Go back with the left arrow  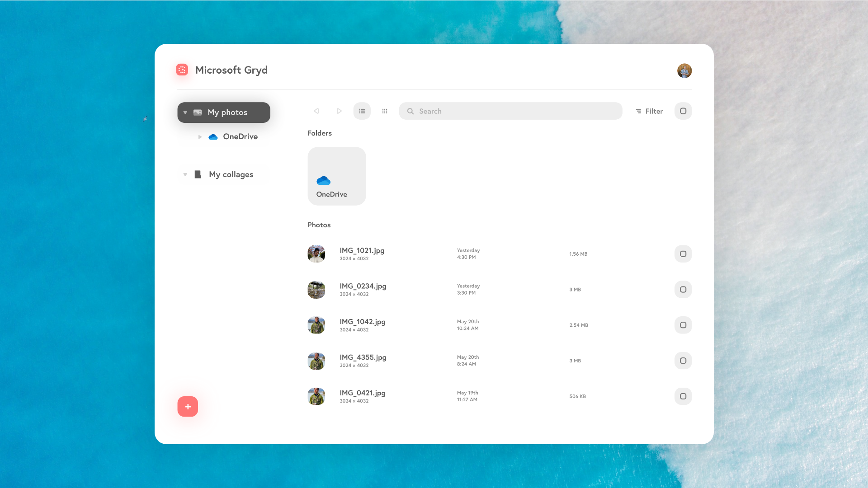tap(316, 111)
